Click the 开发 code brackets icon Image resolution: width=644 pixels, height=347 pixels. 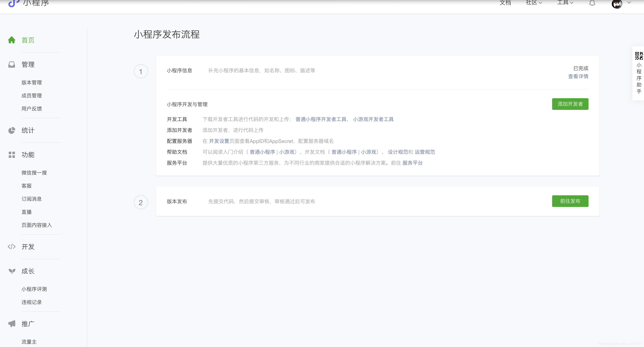pos(11,247)
